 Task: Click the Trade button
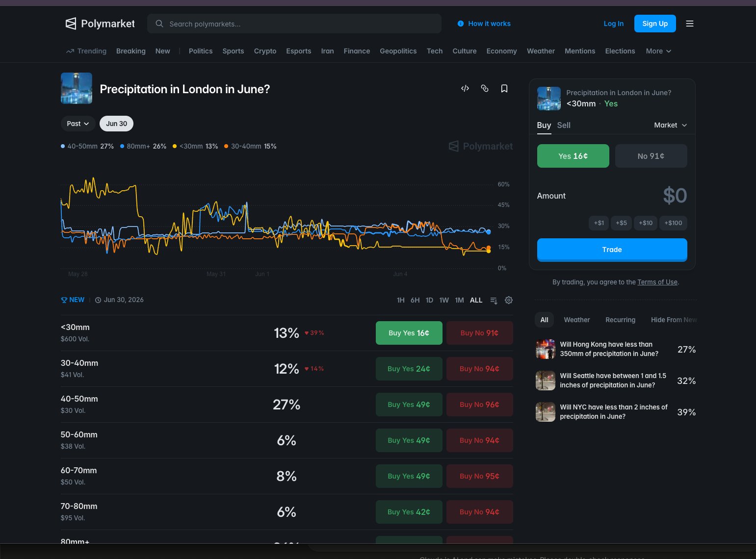point(612,250)
